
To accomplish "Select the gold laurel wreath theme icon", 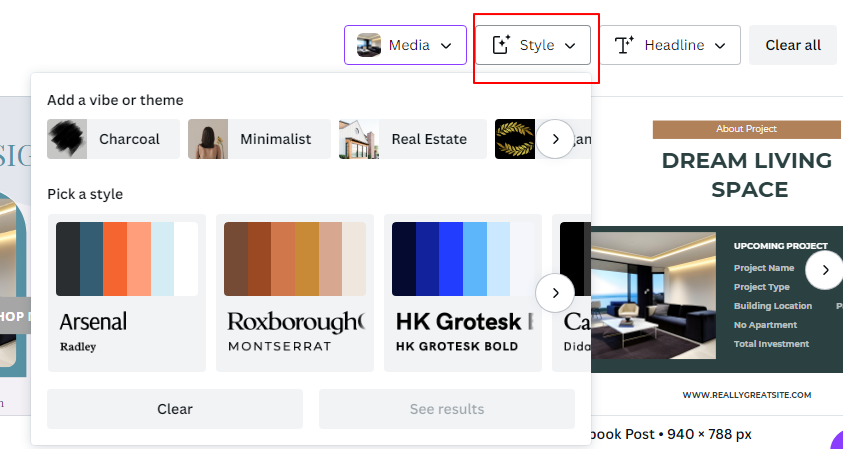I will tap(515, 139).
